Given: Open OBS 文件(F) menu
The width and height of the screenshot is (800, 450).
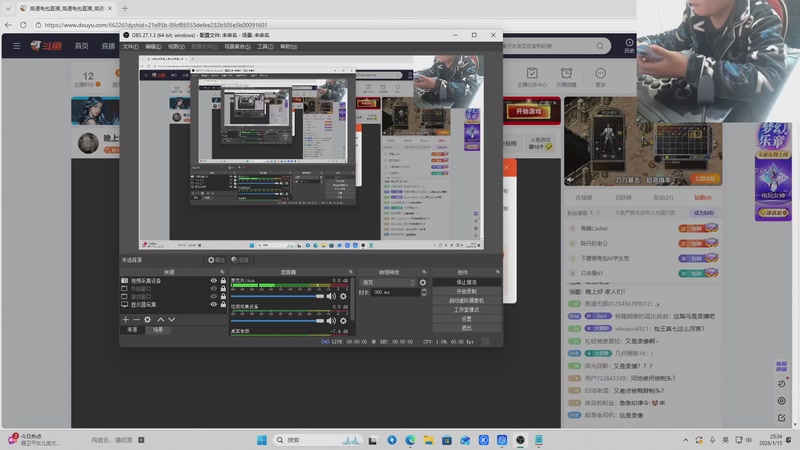Looking at the screenshot, I should coord(131,46).
